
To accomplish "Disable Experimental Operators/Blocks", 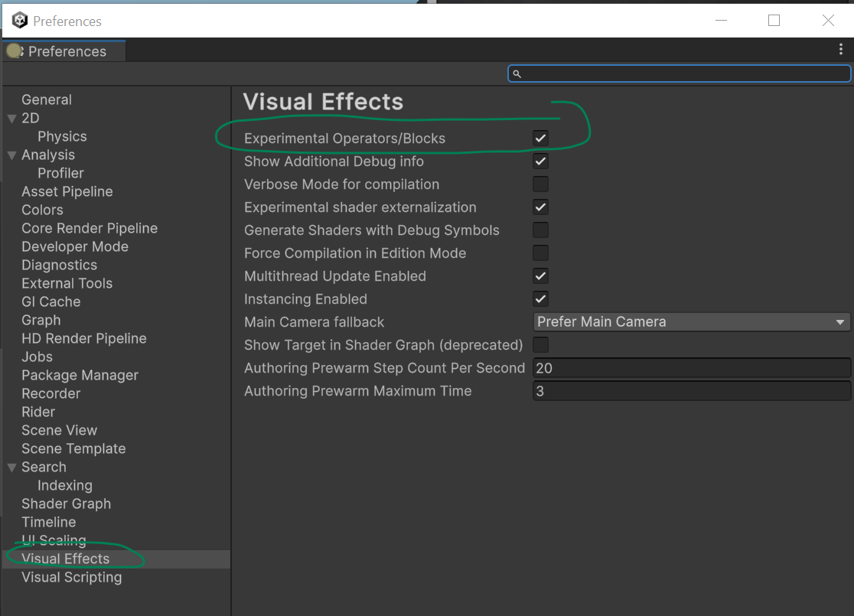I will pyautogui.click(x=540, y=138).
